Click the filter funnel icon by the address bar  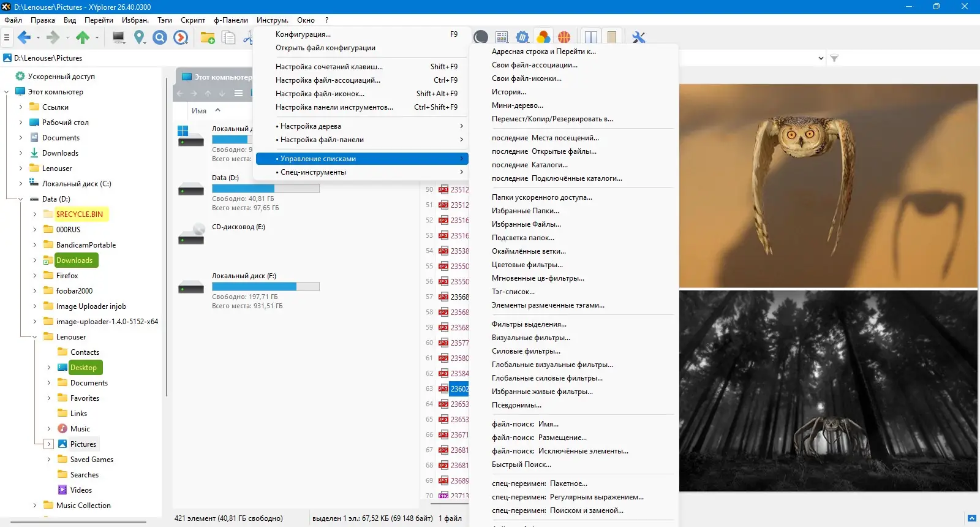834,58
